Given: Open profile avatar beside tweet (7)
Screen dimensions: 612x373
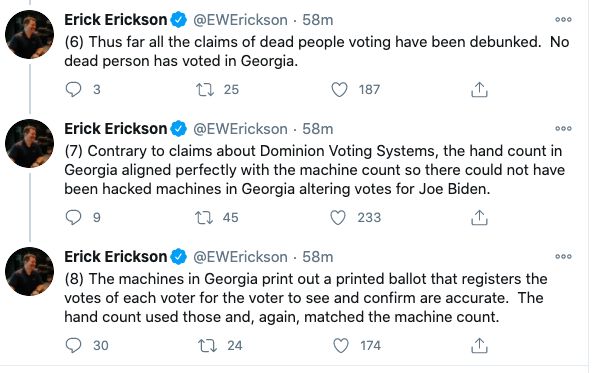Looking at the screenshot, I should (29, 144).
